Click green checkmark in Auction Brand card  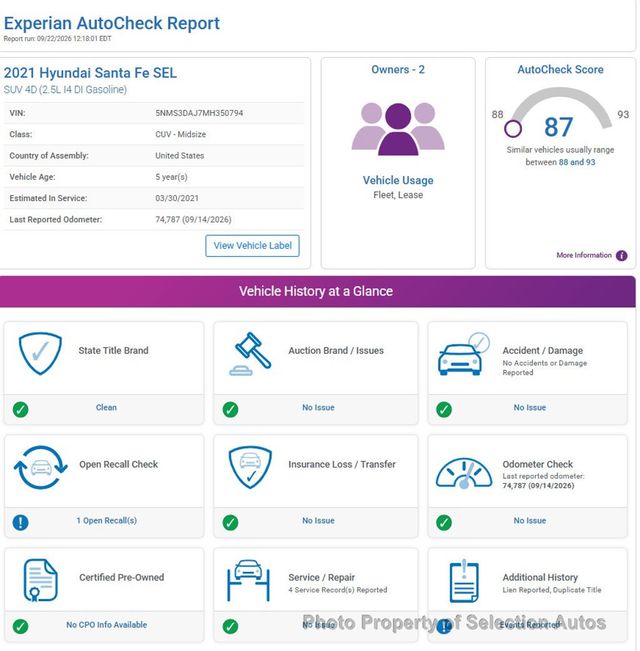click(230, 409)
